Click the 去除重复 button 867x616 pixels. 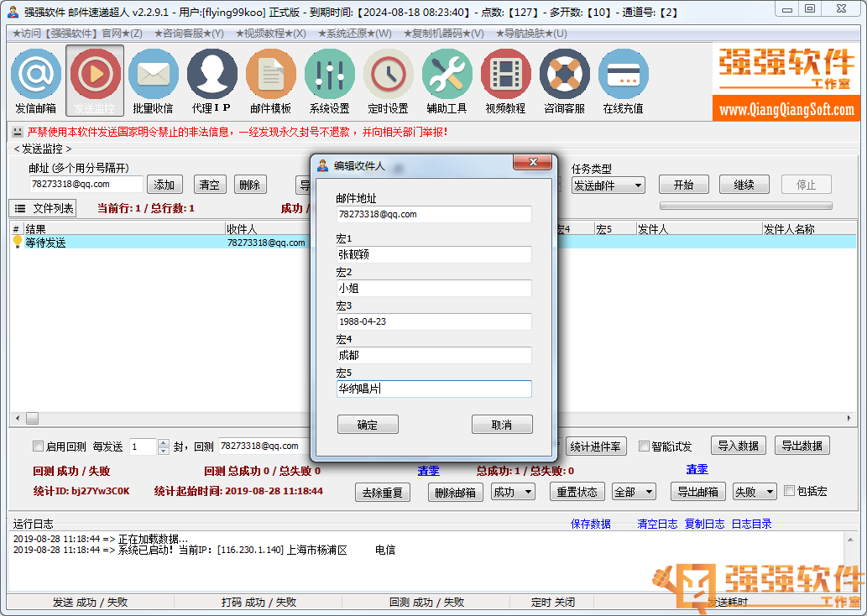[x=383, y=492]
